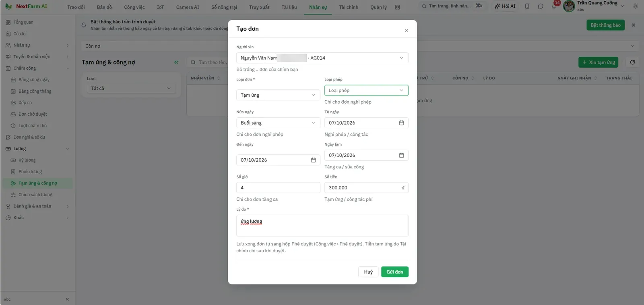644x305 pixels.
Task: Open the Người xin dropdown
Action: click(322, 58)
